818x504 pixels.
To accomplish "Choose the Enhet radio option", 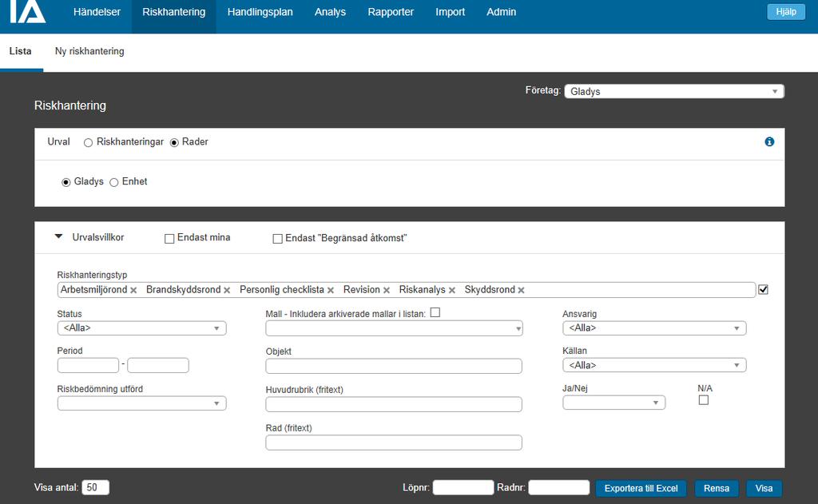I will [113, 182].
